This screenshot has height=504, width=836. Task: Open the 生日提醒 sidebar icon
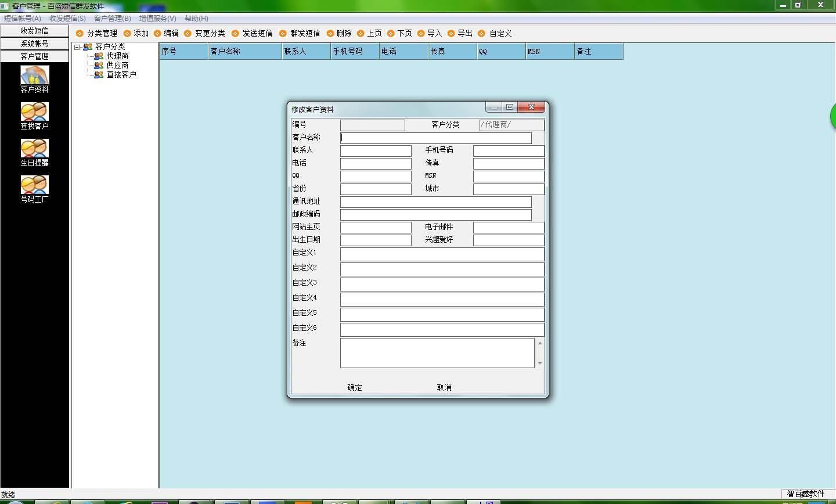(34, 152)
